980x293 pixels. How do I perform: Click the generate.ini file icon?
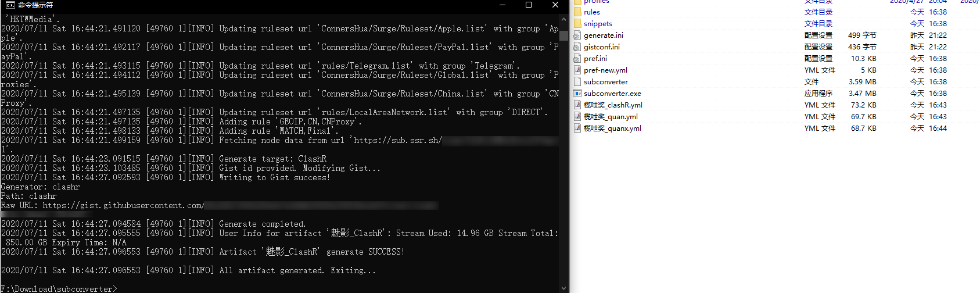coord(577,35)
